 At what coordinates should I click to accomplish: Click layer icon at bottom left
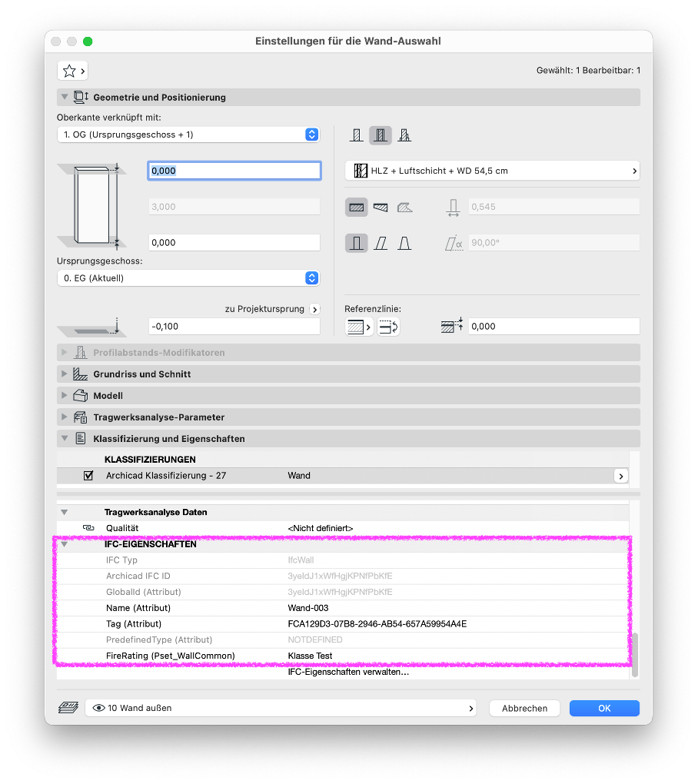(68, 707)
